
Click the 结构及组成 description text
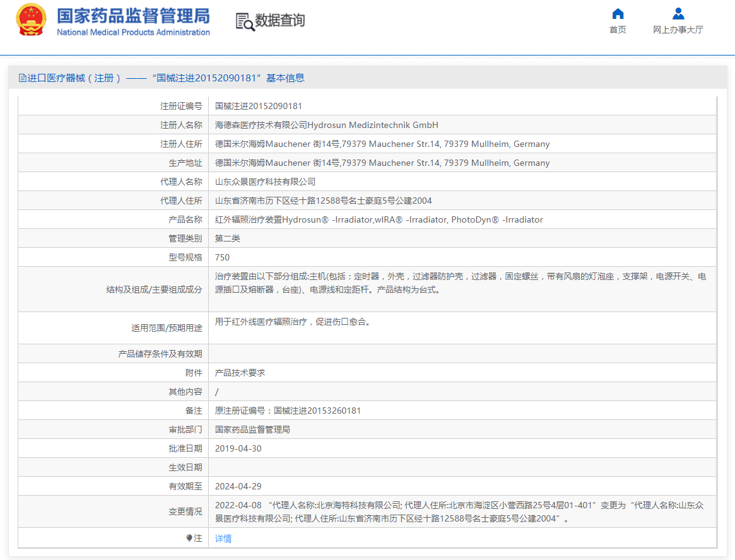point(461,283)
